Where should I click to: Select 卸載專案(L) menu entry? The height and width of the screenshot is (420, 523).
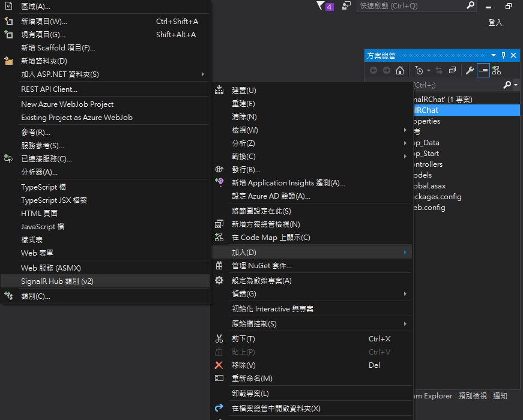312,394
